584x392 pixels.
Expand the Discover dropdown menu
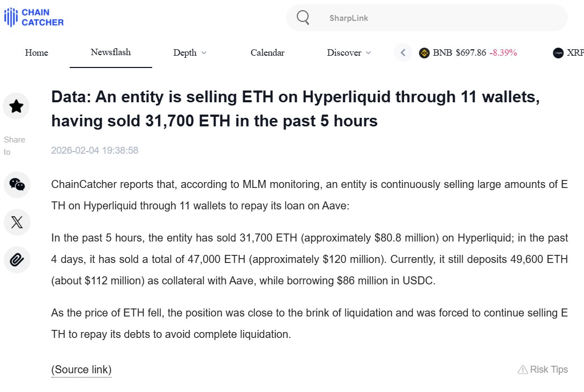click(348, 52)
